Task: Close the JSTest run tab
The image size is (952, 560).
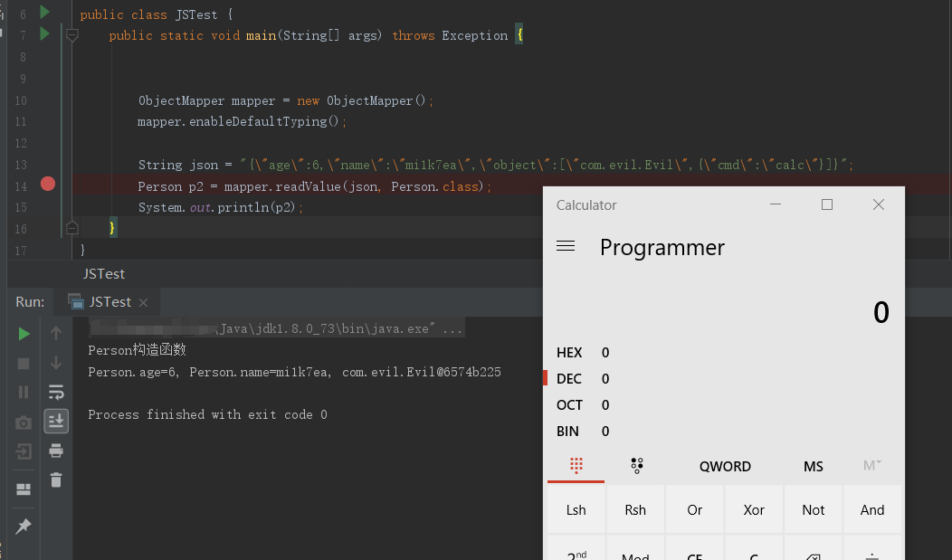Action: click(x=144, y=302)
